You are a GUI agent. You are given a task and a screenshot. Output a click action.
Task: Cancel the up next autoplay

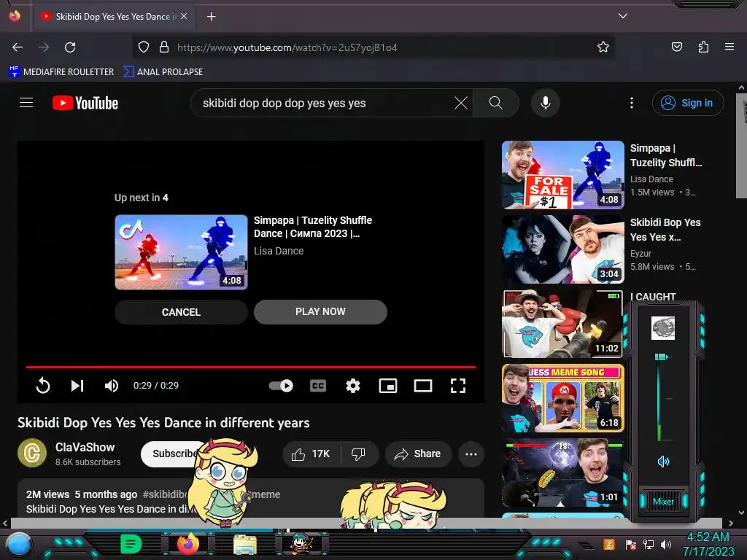point(181,312)
